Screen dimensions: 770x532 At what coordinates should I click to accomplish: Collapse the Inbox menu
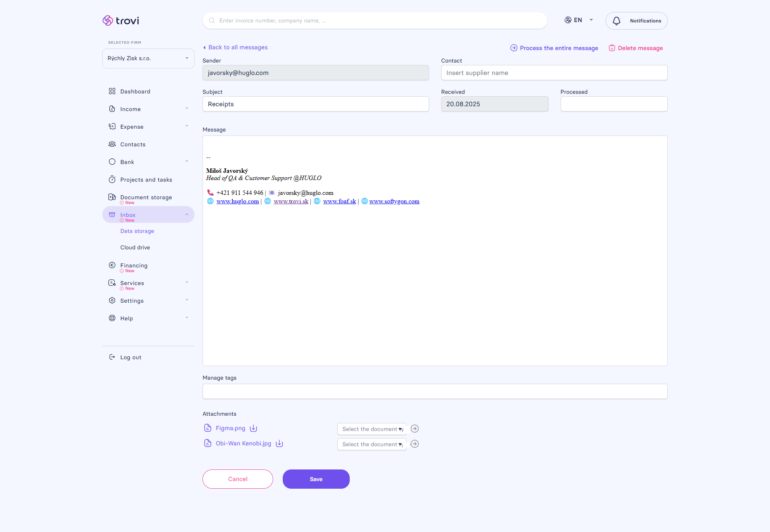point(187,214)
